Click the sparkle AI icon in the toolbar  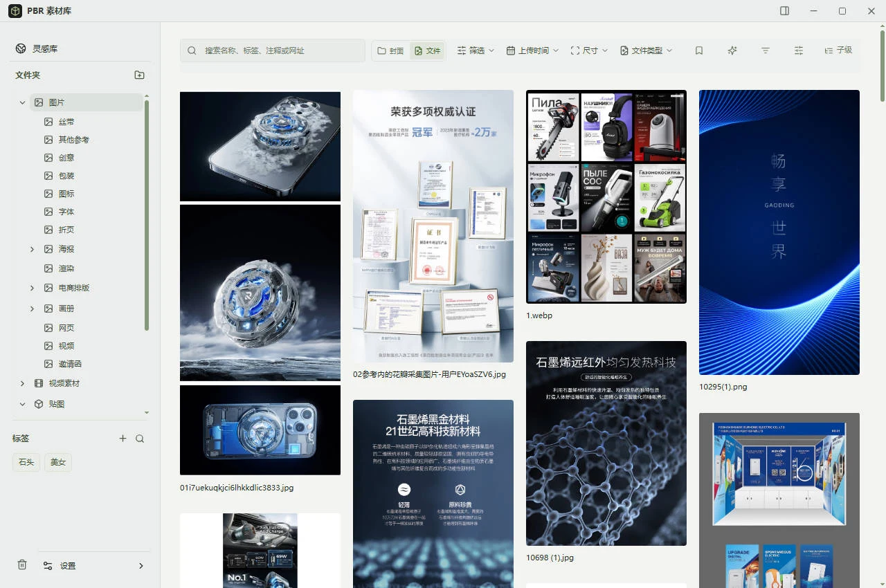(x=732, y=50)
